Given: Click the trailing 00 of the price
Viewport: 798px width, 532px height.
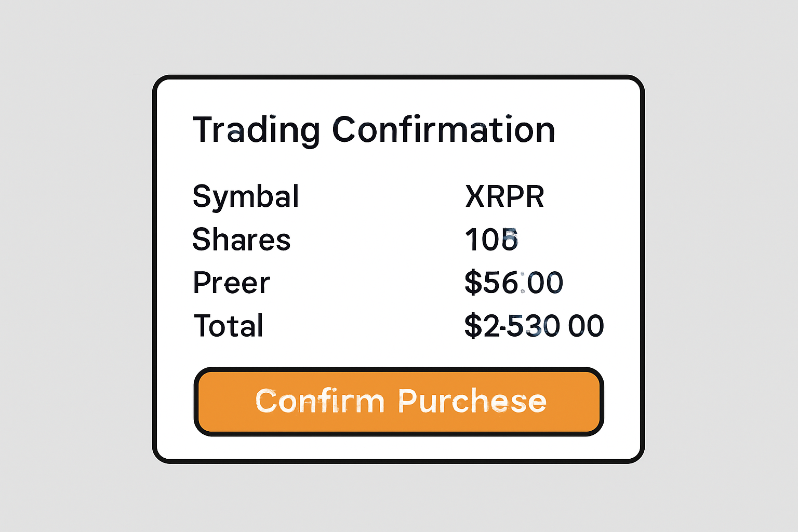Looking at the screenshot, I should 544,283.
